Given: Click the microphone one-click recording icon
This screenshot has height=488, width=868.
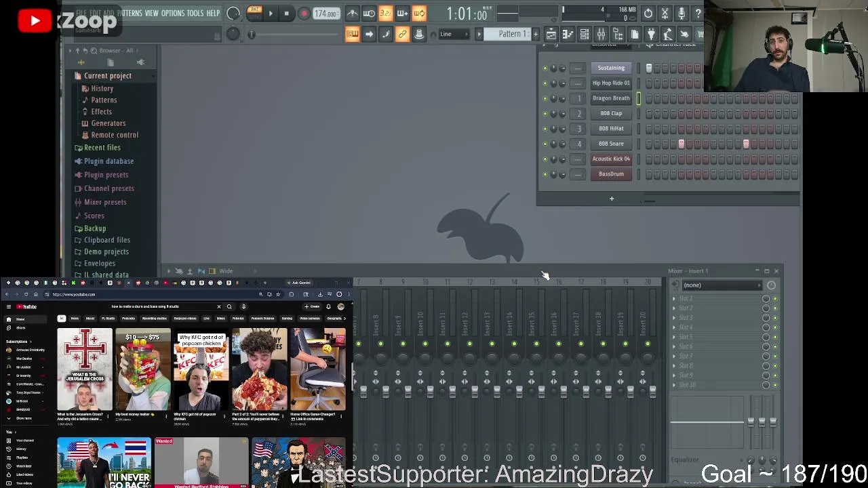Looking at the screenshot, I should (x=682, y=13).
